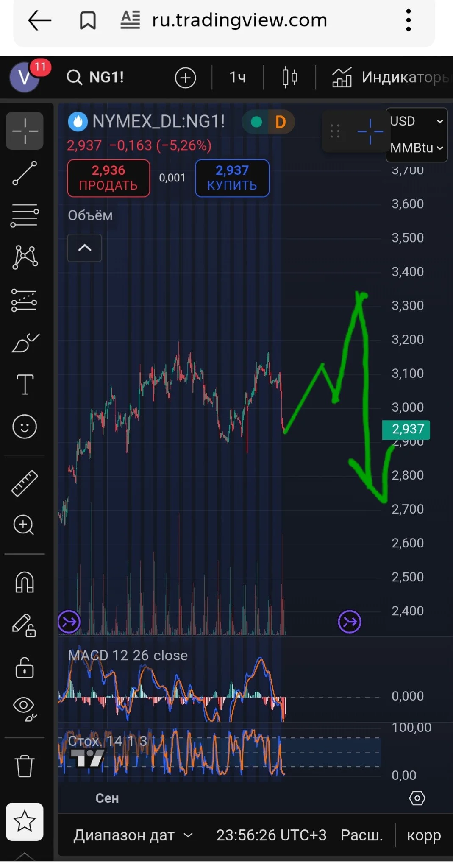Toggle Расш. extended hours session

click(362, 835)
